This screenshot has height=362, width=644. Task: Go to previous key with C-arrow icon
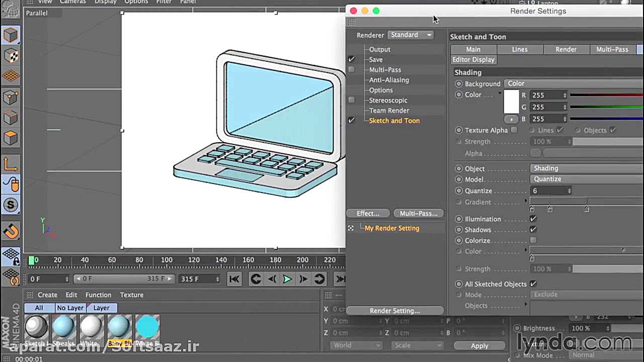click(256, 279)
